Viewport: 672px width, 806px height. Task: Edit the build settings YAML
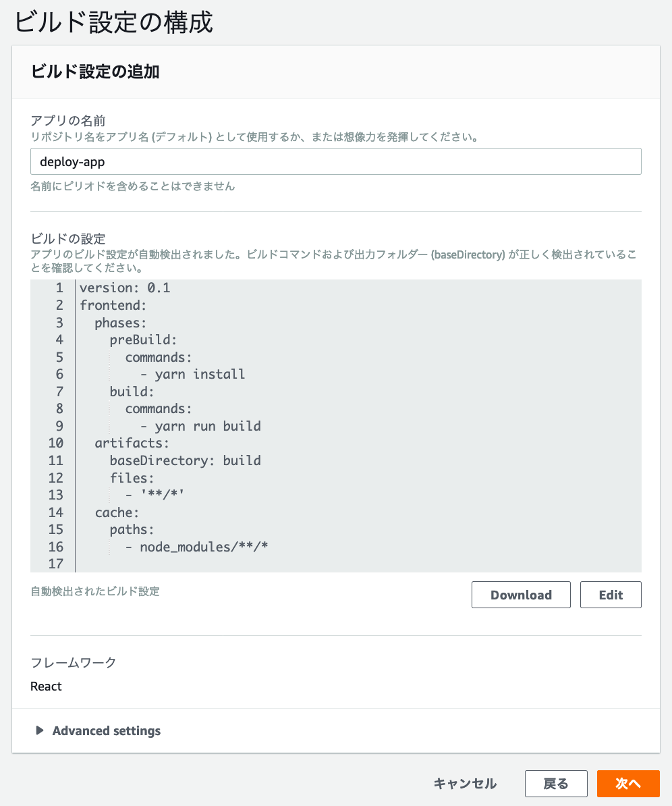611,595
